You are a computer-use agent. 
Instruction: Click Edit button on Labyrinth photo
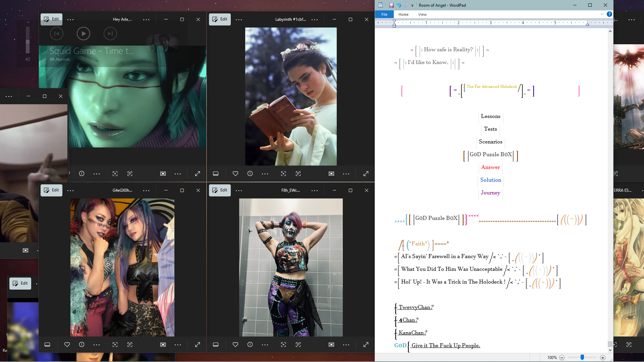pyautogui.click(x=220, y=19)
